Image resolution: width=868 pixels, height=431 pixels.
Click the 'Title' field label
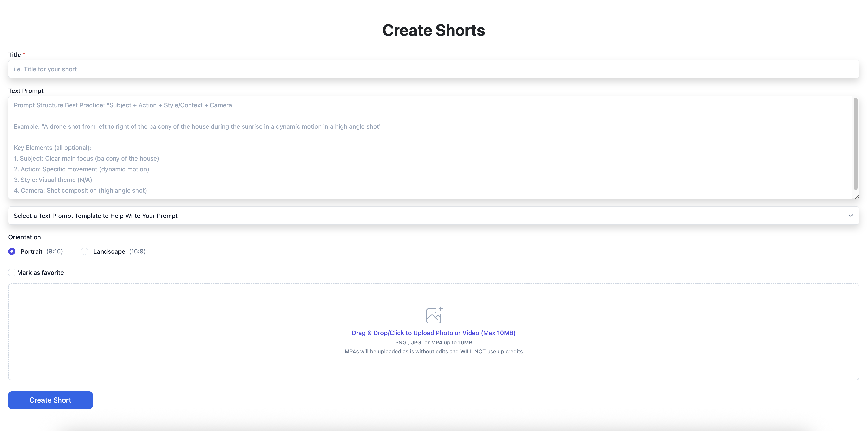pyautogui.click(x=15, y=54)
